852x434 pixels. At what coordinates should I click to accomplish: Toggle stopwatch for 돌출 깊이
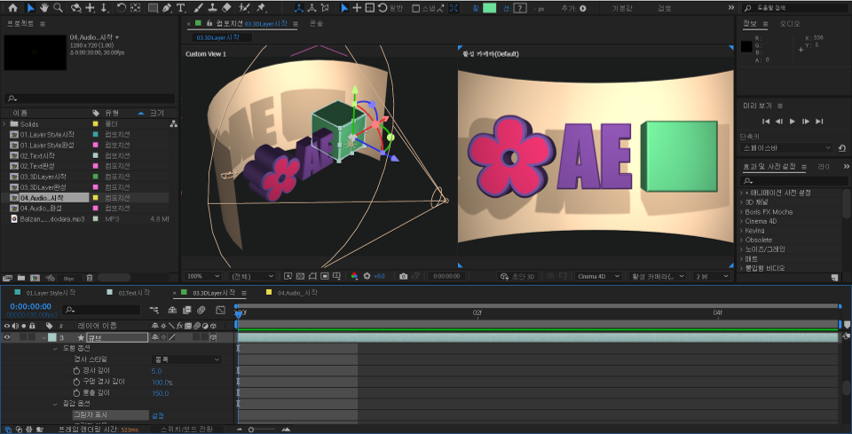click(76, 393)
